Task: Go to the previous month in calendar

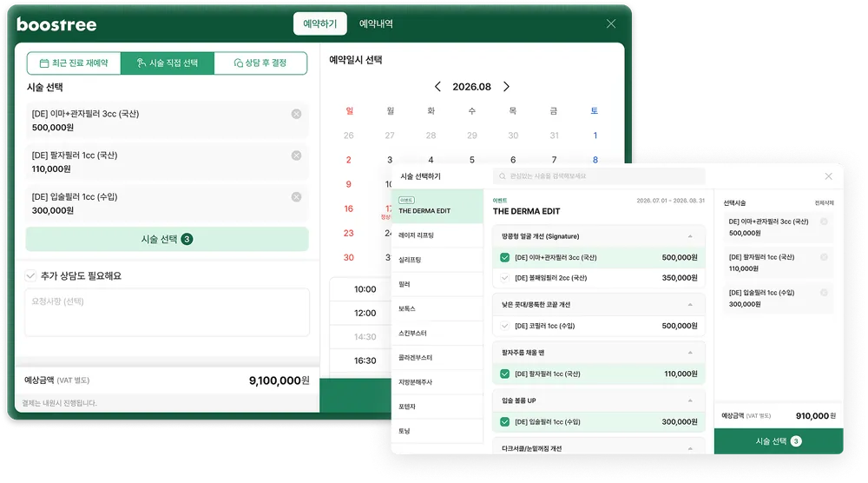Action: tap(437, 86)
